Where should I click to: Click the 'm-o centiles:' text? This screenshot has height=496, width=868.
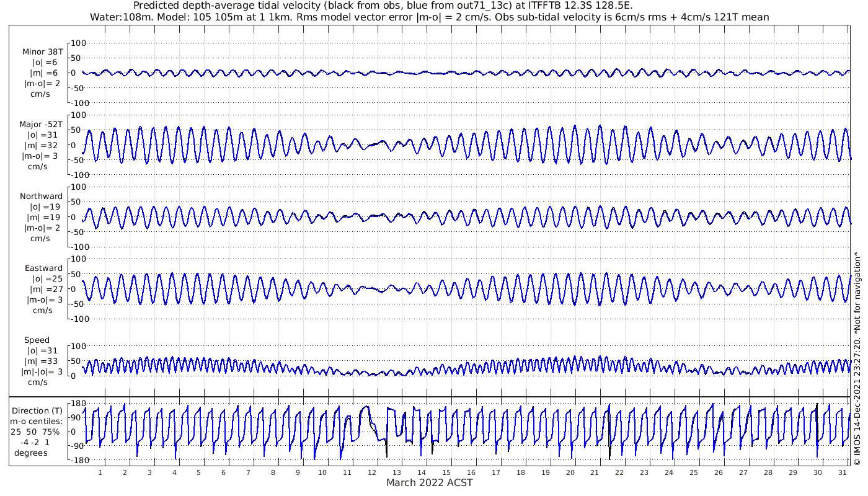[x=37, y=421]
